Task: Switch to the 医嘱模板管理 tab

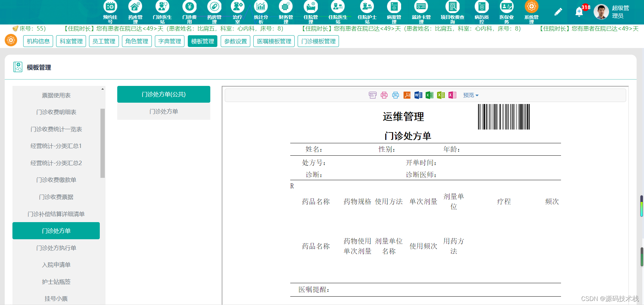Action: (274, 41)
